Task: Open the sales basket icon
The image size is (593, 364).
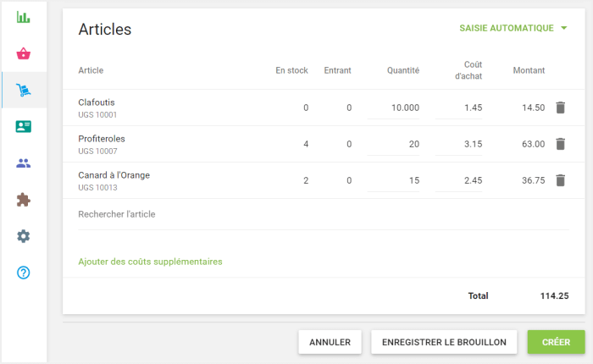Action: tap(24, 53)
